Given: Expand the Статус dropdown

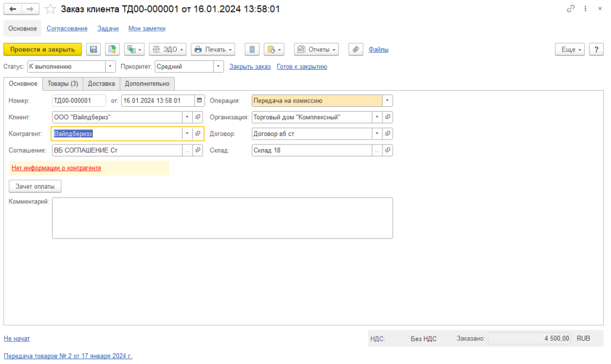Looking at the screenshot, I should (x=110, y=67).
